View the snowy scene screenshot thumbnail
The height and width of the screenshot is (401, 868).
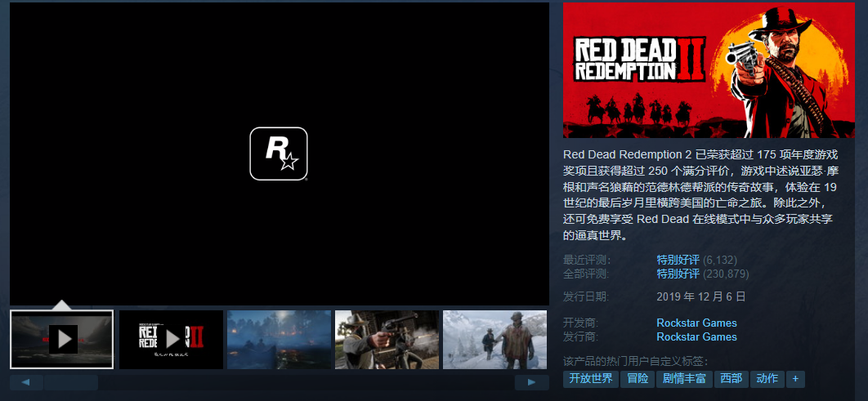(x=494, y=339)
